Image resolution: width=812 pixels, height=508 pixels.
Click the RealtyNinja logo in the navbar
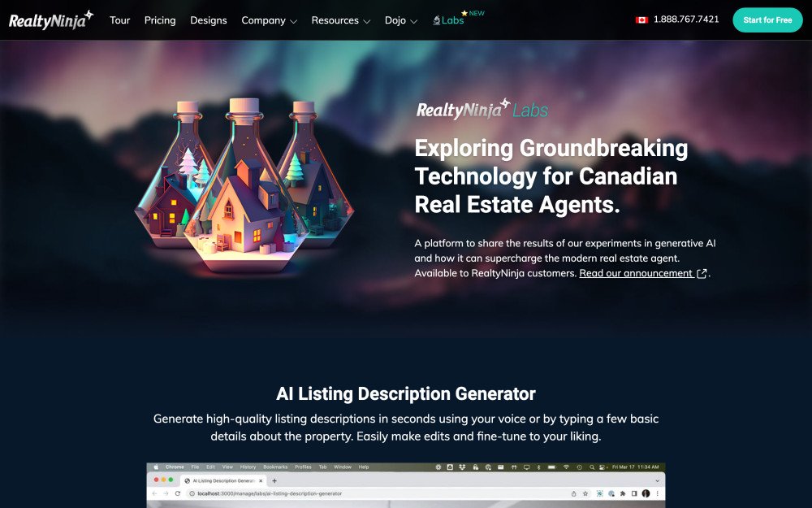(x=50, y=20)
